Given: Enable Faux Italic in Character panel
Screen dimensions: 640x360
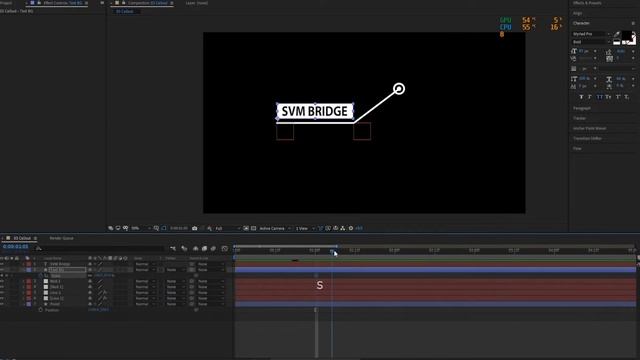Looking at the screenshot, I should pos(590,97).
